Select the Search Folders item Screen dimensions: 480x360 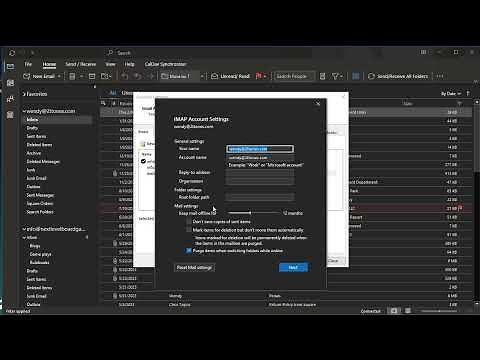pyautogui.click(x=40, y=212)
